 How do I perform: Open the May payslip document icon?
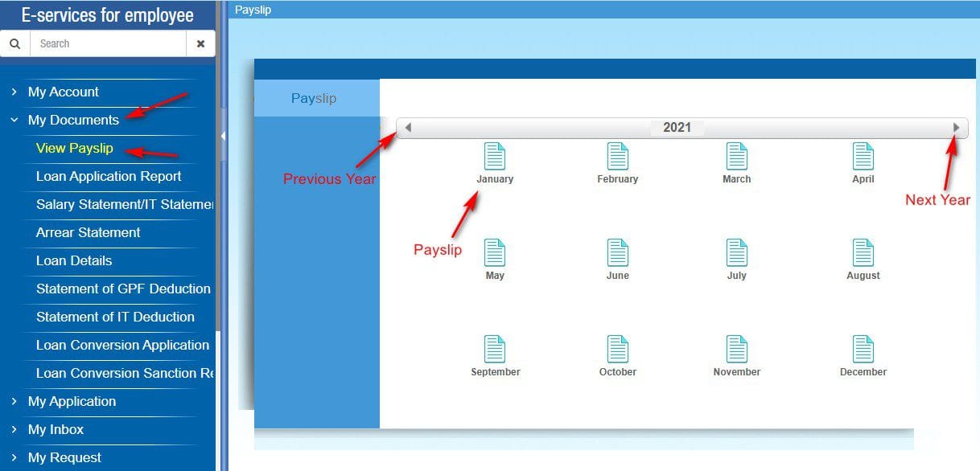coord(495,252)
